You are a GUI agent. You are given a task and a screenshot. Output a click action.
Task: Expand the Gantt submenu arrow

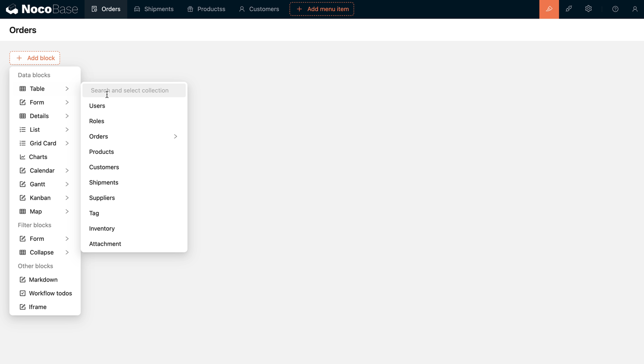pos(67,184)
